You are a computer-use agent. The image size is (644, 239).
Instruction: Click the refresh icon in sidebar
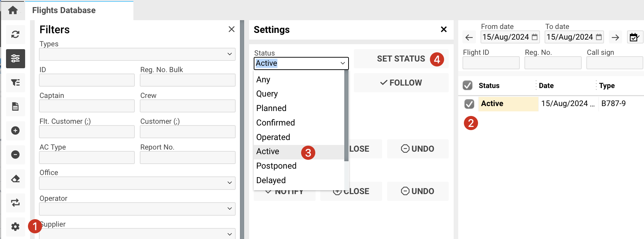15,34
